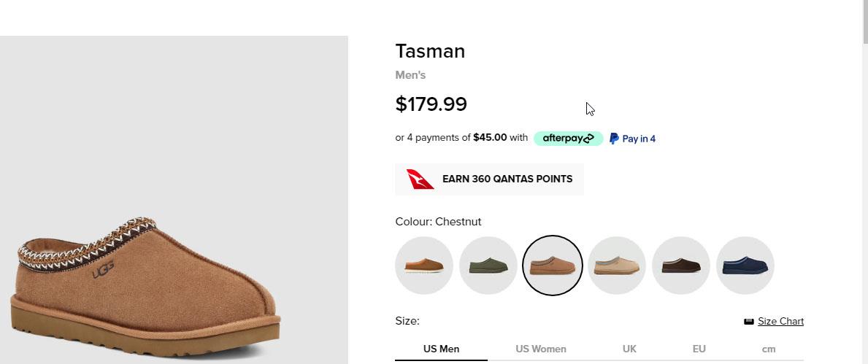This screenshot has height=364, width=868.
Task: Choose the dark brown slipper colour
Action: [681, 266]
